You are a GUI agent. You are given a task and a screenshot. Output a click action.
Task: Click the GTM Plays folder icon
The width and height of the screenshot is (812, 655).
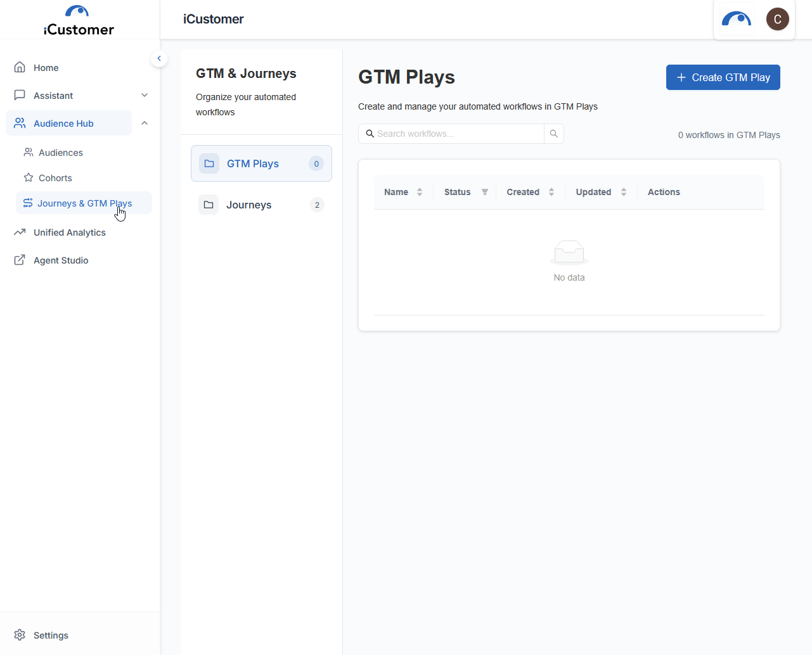click(x=209, y=163)
